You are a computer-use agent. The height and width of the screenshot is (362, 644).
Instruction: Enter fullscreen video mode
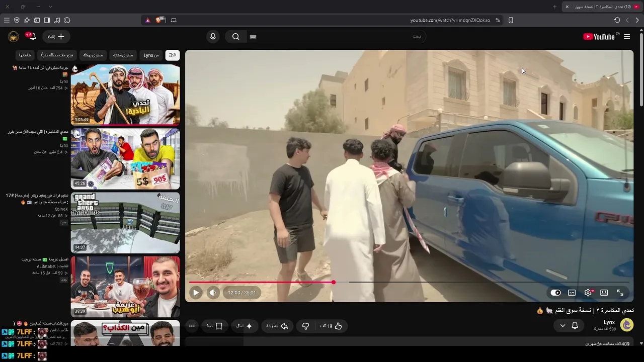point(620,293)
